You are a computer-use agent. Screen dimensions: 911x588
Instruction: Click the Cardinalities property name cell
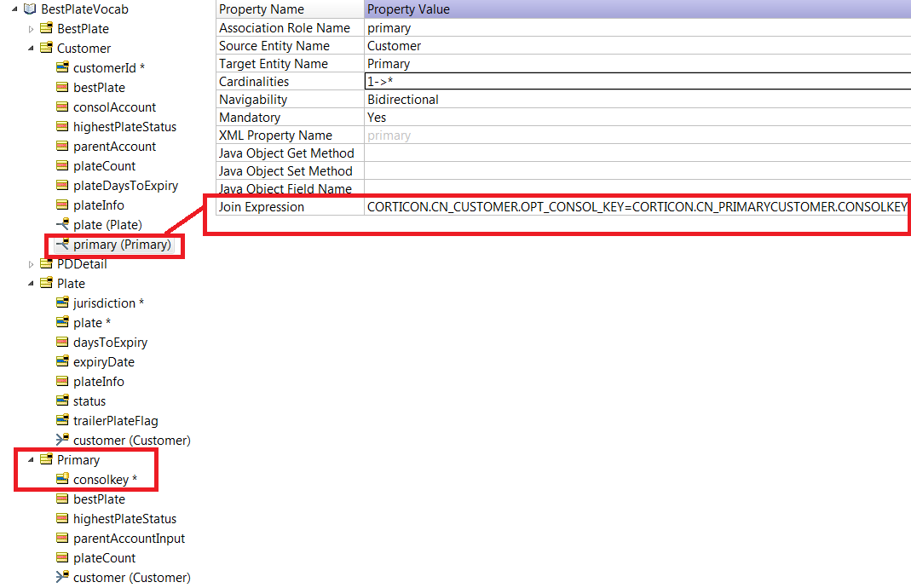coord(290,81)
